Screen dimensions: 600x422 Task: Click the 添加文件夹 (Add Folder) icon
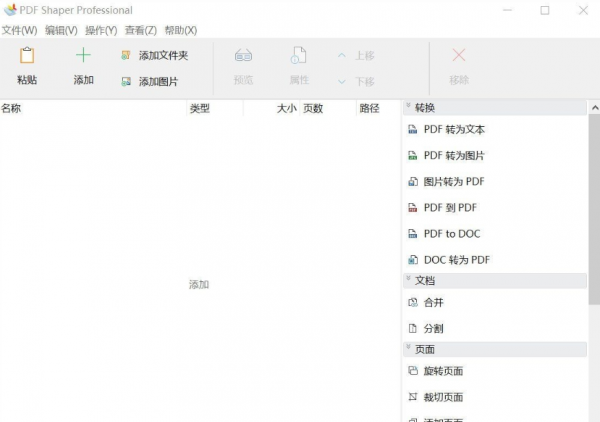(x=126, y=55)
